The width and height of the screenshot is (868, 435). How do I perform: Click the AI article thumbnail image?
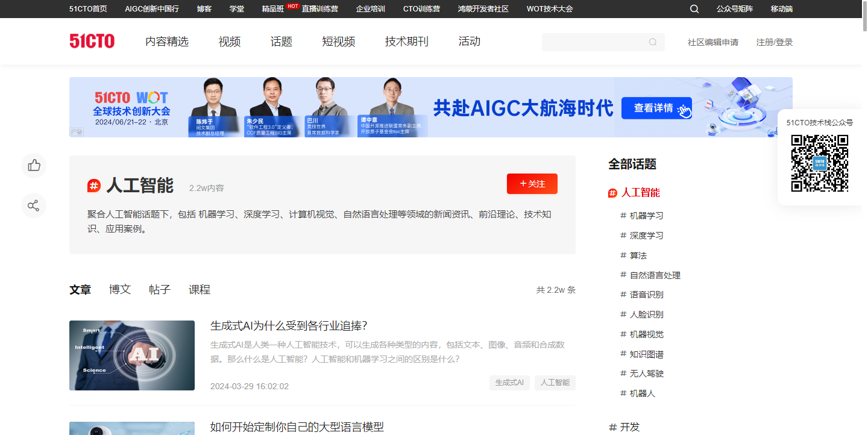click(132, 355)
